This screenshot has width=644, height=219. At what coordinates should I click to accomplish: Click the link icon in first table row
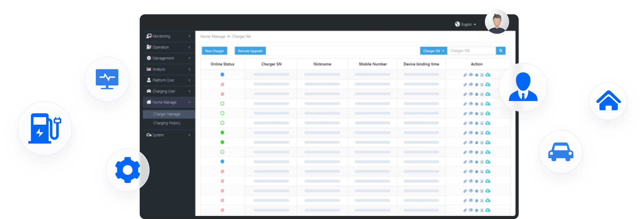point(465,75)
